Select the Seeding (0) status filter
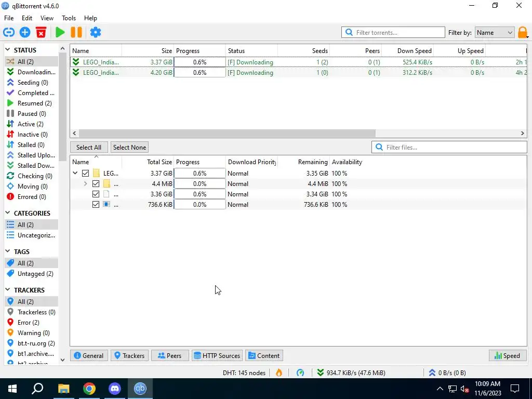Viewport: 532px width, 399px height. [x=31, y=83]
